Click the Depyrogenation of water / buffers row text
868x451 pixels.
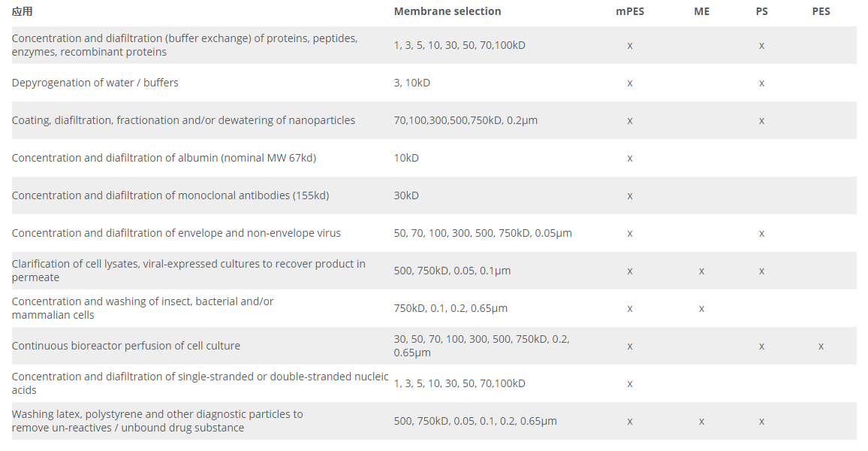(95, 83)
